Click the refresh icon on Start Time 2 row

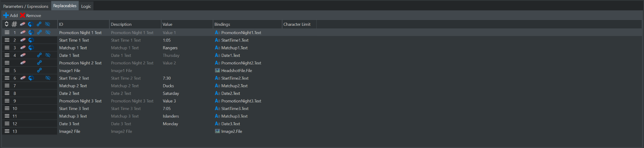(x=31, y=78)
